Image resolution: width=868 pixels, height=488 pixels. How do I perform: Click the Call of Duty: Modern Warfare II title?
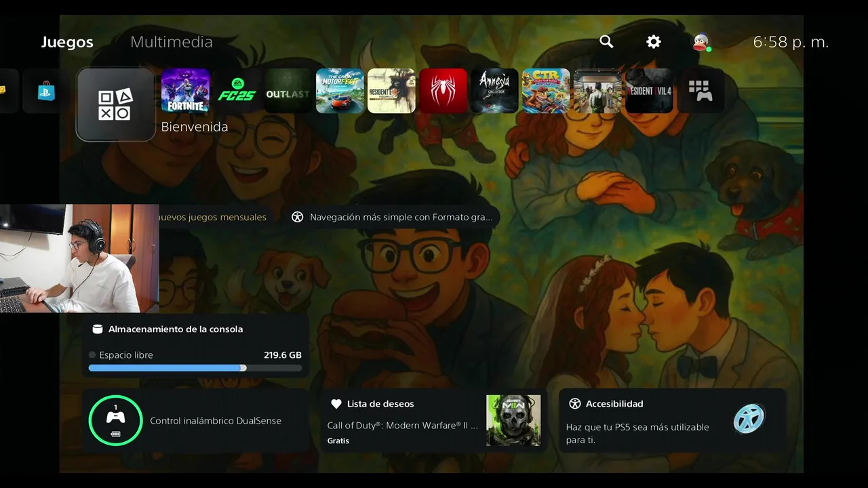(403, 426)
